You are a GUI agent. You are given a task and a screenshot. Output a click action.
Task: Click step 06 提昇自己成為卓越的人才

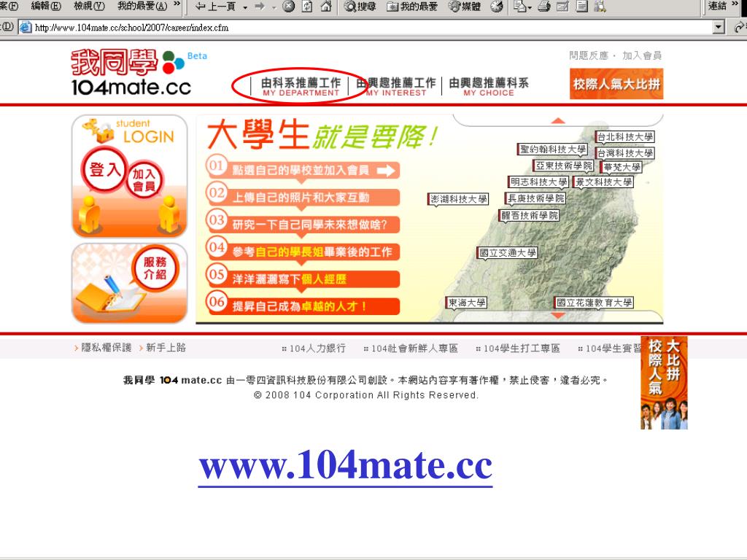click(303, 305)
